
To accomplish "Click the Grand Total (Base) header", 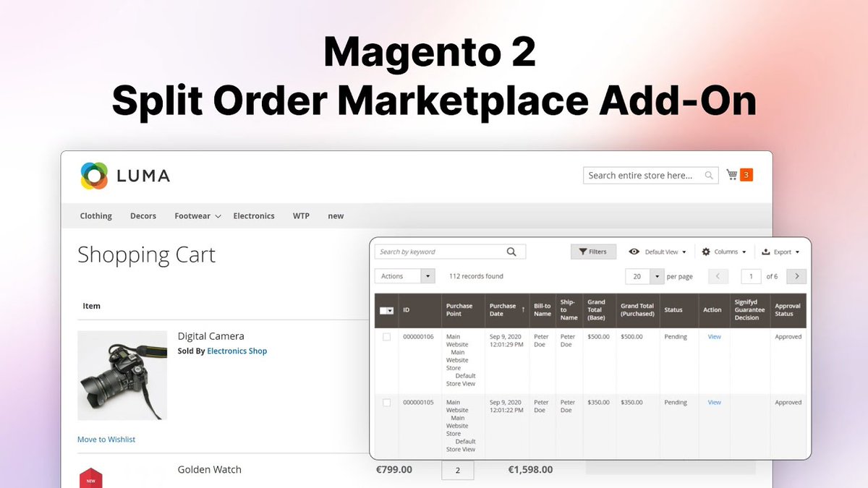I will point(599,311).
